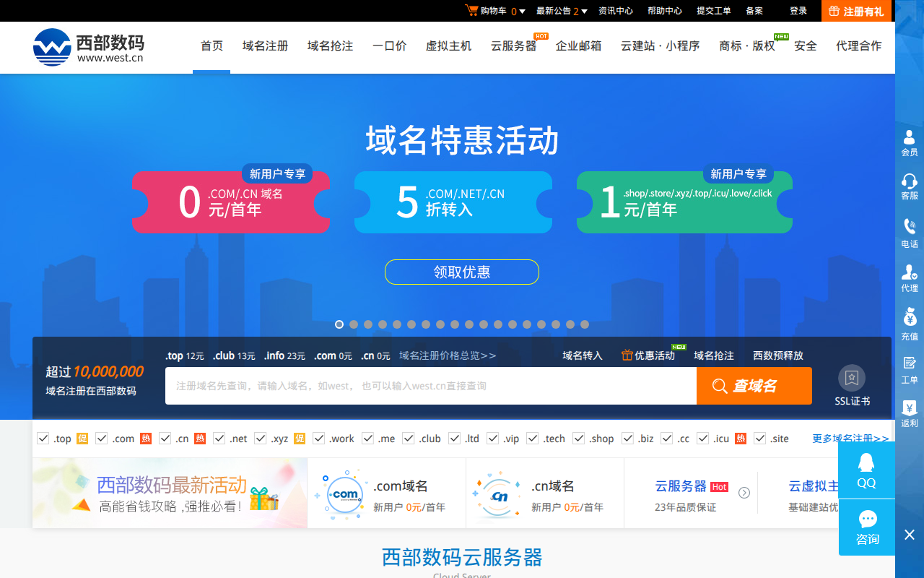Close the right sidebar with the X

click(x=910, y=535)
